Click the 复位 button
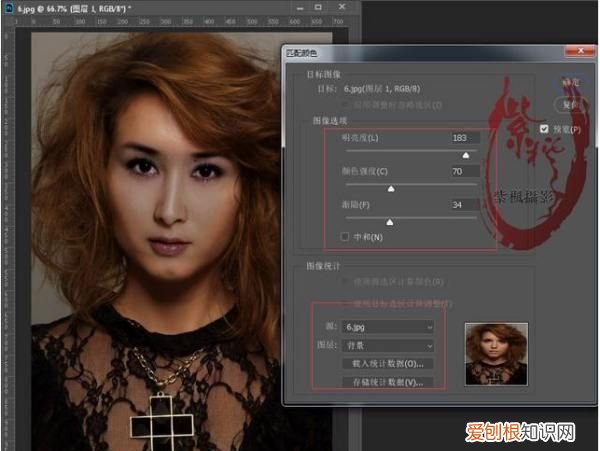The image size is (600, 451). pyautogui.click(x=569, y=103)
